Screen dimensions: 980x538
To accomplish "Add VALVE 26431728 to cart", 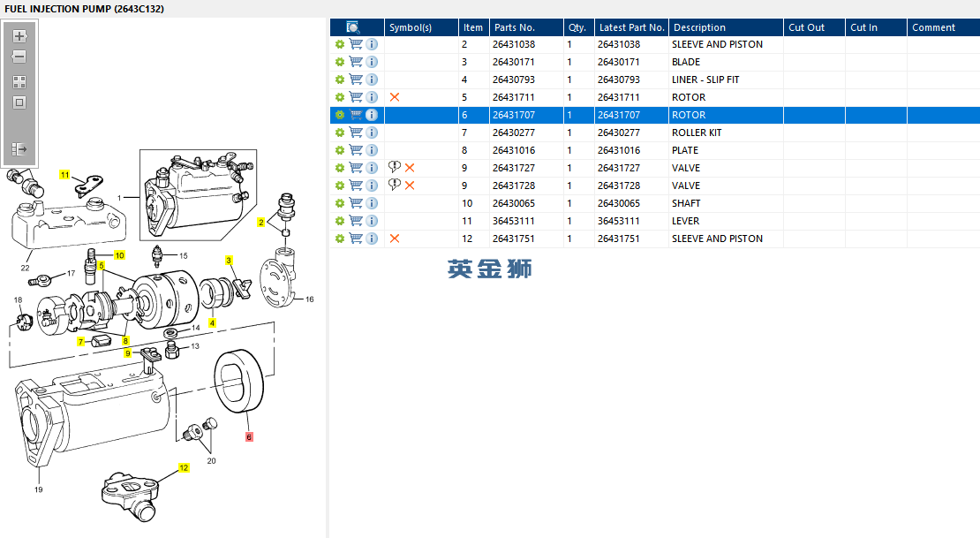I will pyautogui.click(x=356, y=186).
